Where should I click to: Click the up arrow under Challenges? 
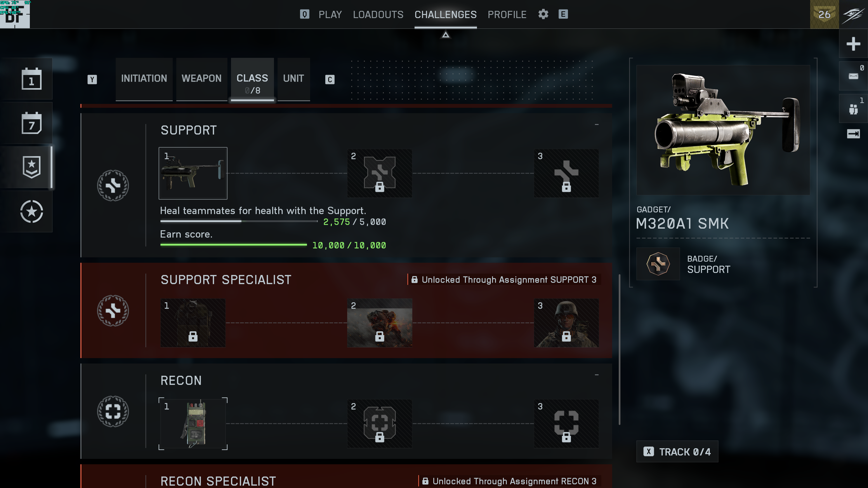[446, 35]
